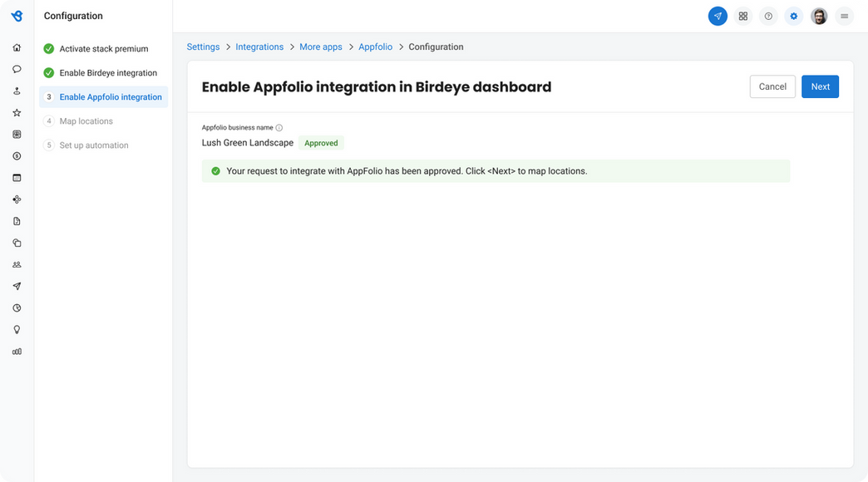This screenshot has width=868, height=482.
Task: Click the lightbulb insights icon
Action: [17, 330]
